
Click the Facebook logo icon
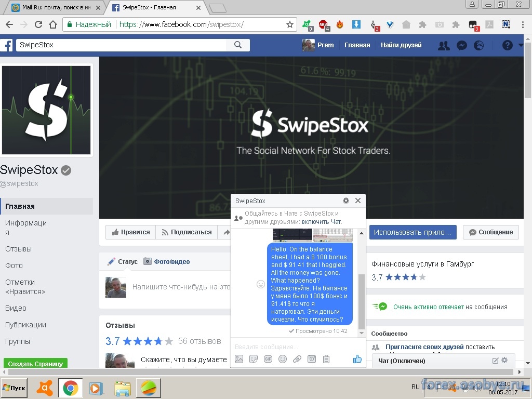click(x=7, y=45)
